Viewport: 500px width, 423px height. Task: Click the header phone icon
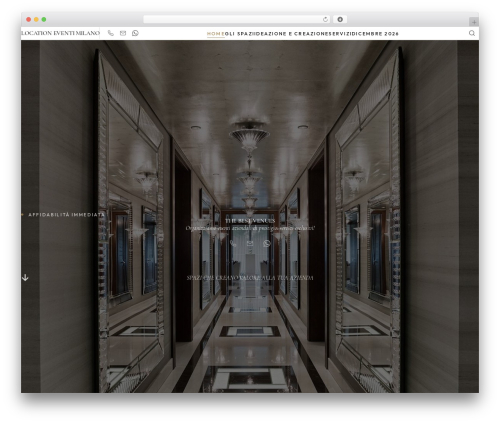(111, 33)
